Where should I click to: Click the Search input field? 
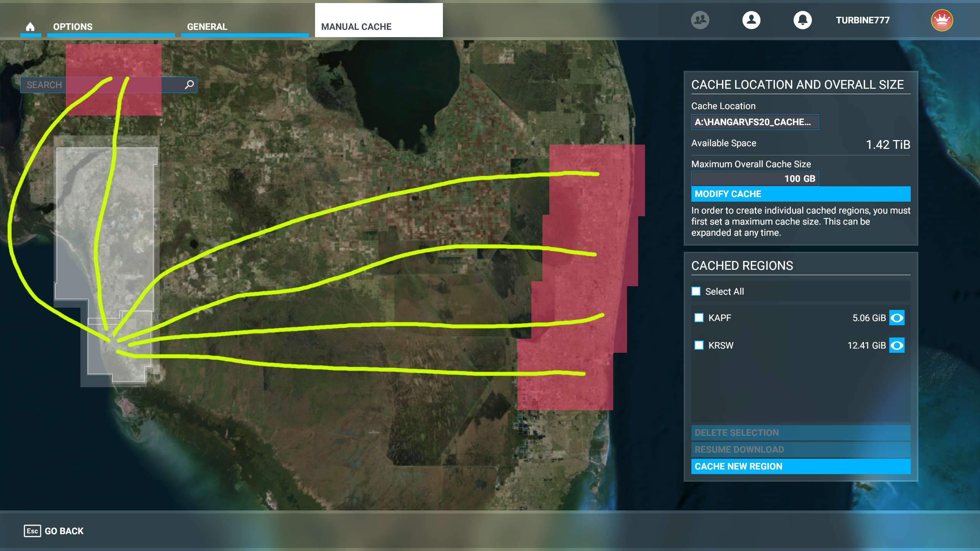click(x=103, y=85)
